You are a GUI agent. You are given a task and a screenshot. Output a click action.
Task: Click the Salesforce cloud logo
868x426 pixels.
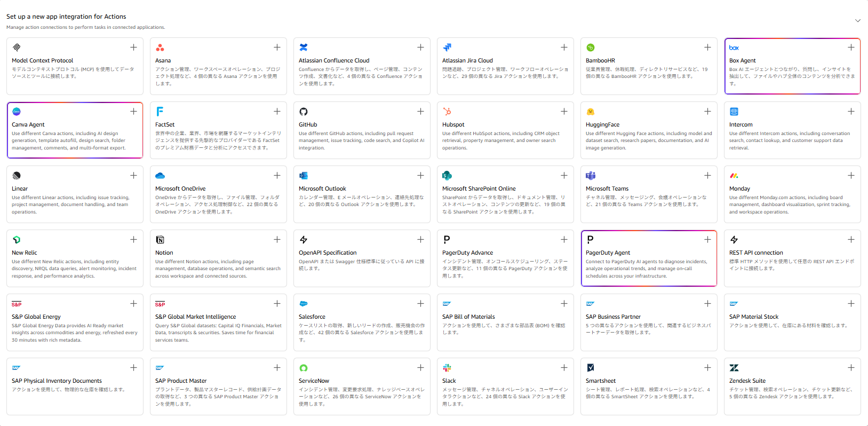(304, 304)
